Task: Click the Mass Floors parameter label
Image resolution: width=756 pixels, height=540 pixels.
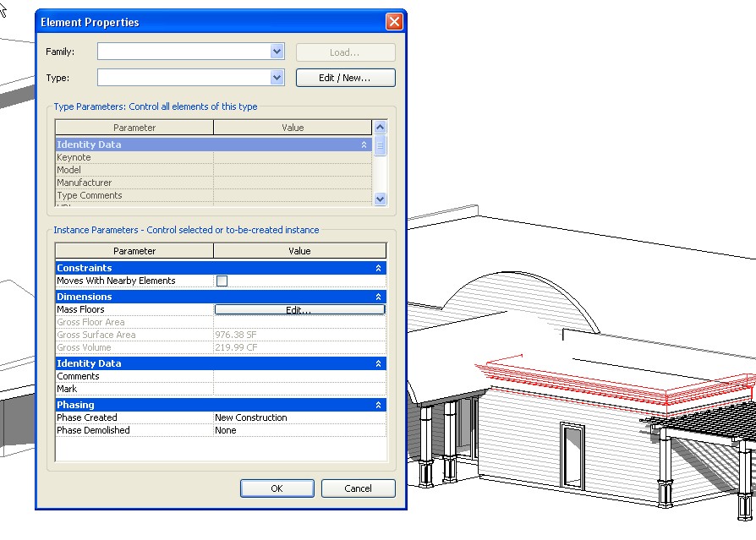Action: coord(80,309)
